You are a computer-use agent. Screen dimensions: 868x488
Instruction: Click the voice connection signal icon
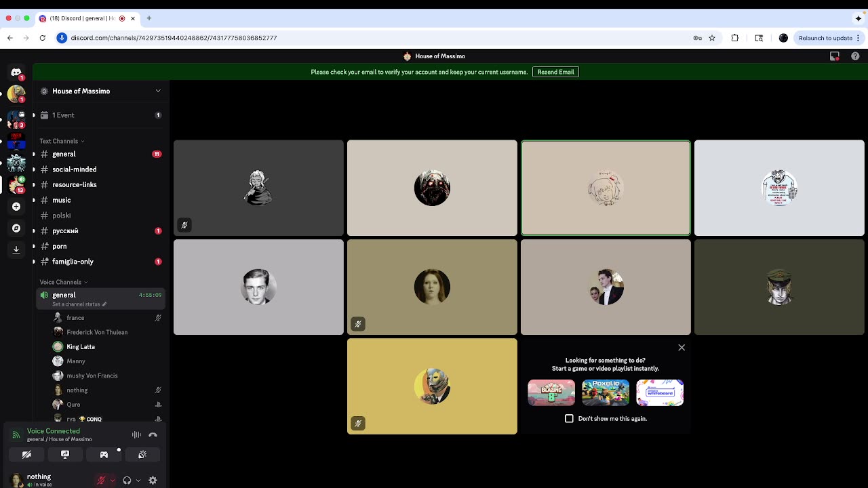(x=16, y=435)
